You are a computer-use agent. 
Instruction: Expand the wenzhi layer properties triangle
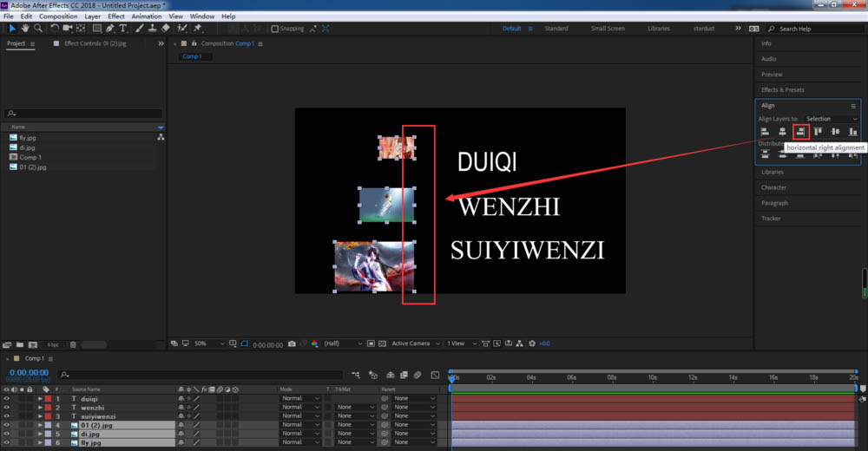[x=40, y=408]
